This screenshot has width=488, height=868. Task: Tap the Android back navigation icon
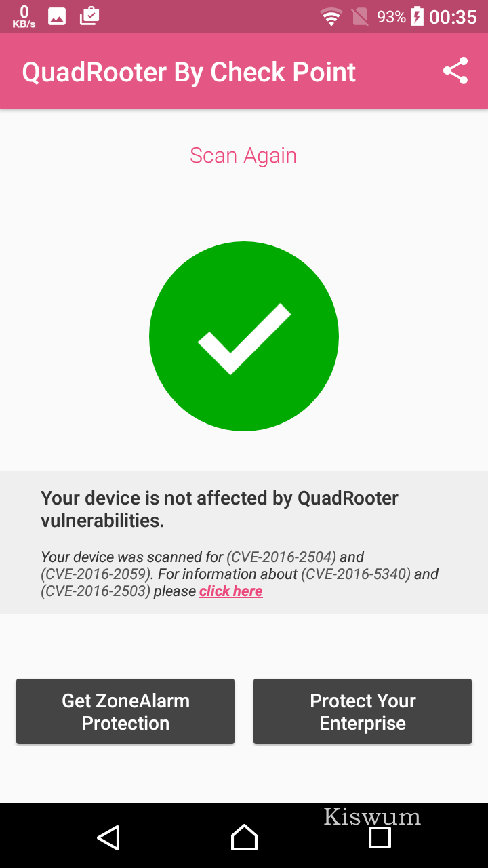[x=108, y=837]
